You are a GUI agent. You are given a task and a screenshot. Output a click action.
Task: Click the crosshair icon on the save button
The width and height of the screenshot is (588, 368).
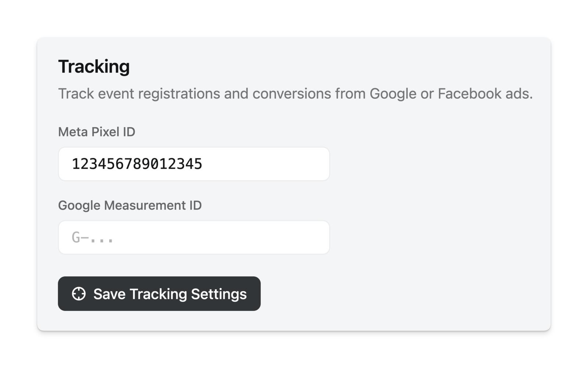pos(79,294)
